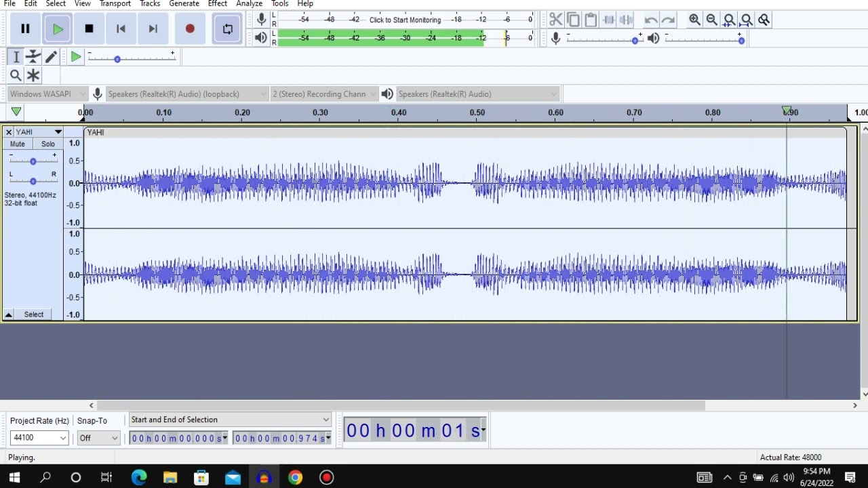The image size is (868, 488).
Task: Stop playback with the Stop button
Action: coord(89,28)
